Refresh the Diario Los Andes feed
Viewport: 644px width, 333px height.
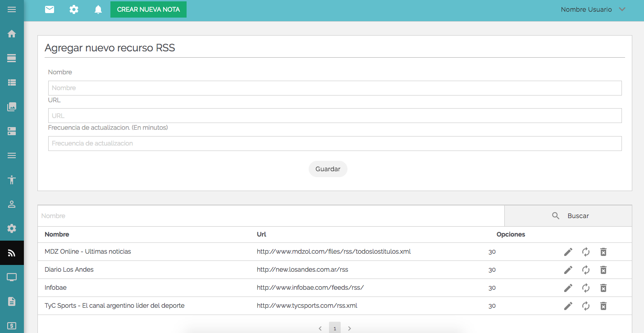click(586, 270)
